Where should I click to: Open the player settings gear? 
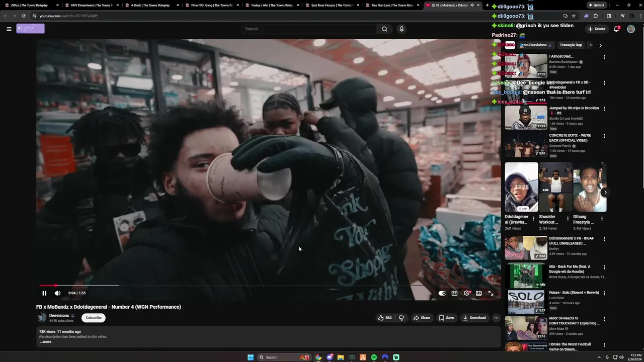point(466,293)
